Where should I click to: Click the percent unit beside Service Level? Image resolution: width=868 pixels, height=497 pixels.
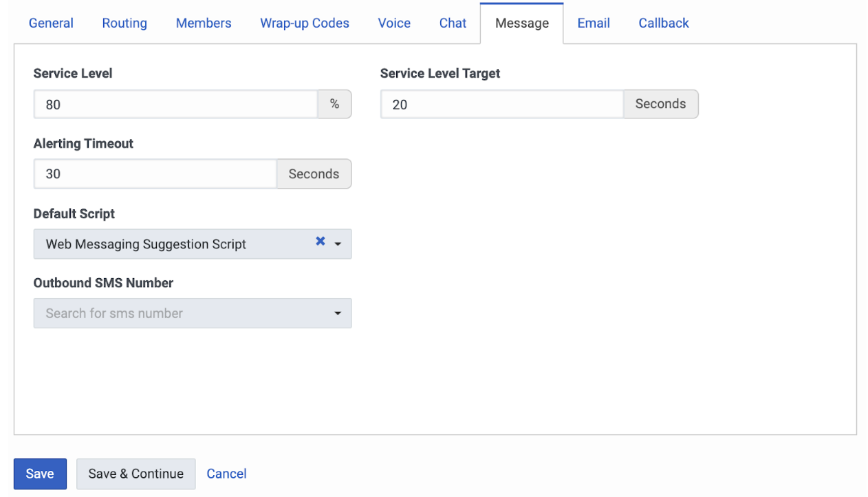[x=335, y=105]
